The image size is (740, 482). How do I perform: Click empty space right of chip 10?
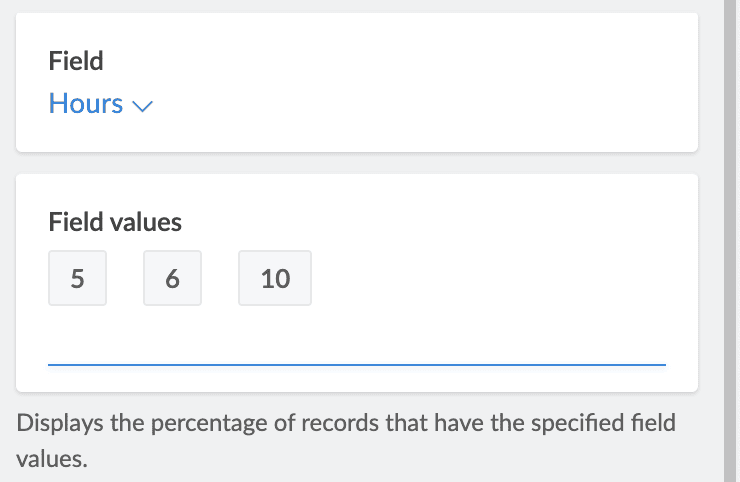click(x=480, y=278)
